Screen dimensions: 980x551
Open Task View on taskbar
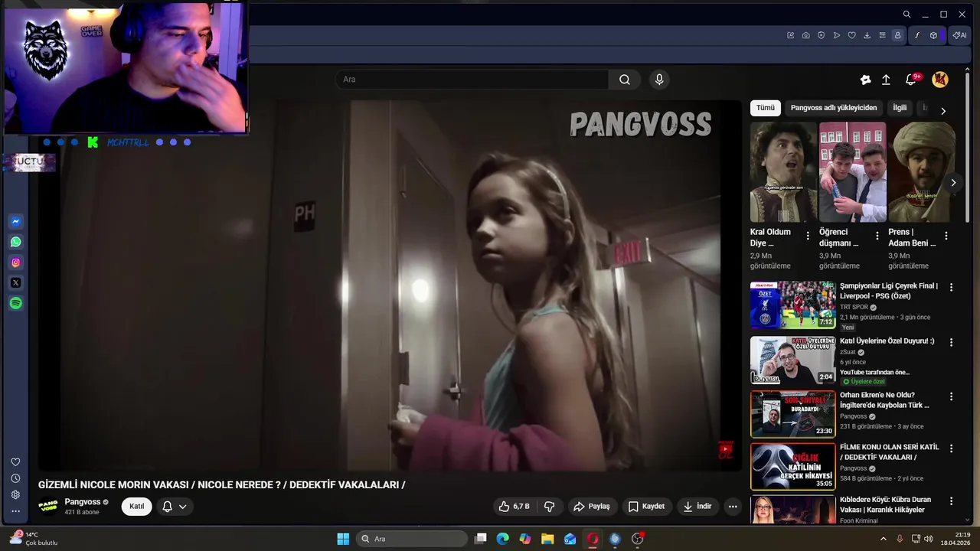(x=480, y=539)
